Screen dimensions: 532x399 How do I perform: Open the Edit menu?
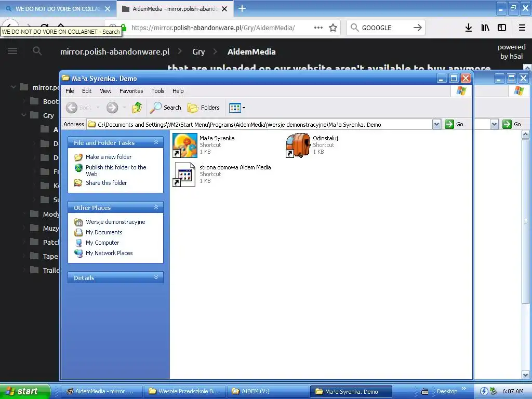[87, 91]
